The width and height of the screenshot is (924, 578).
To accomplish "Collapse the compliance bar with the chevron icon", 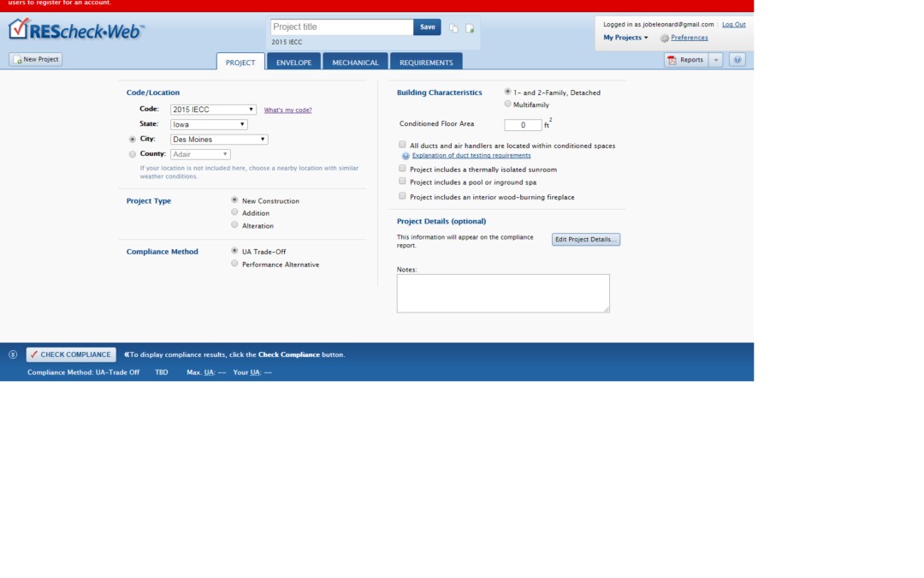I will tap(13, 355).
